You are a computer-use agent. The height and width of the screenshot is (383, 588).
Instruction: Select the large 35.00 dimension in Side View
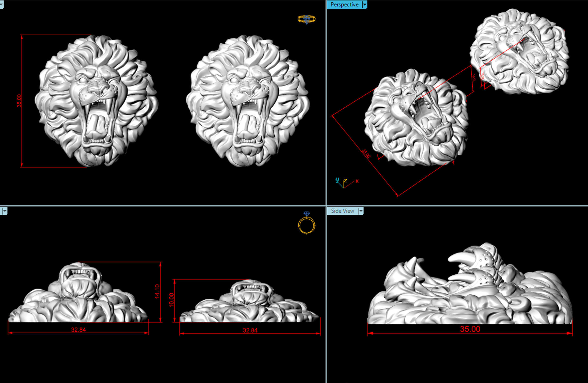click(470, 329)
